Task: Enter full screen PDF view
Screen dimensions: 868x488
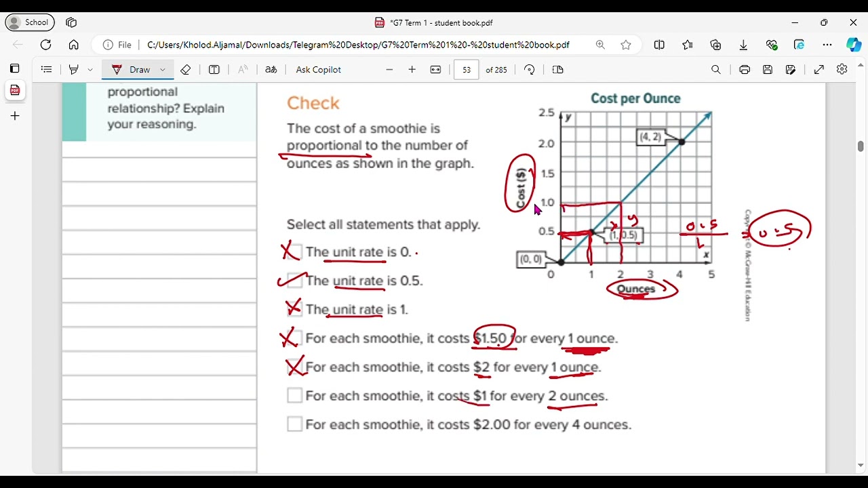Action: point(819,69)
